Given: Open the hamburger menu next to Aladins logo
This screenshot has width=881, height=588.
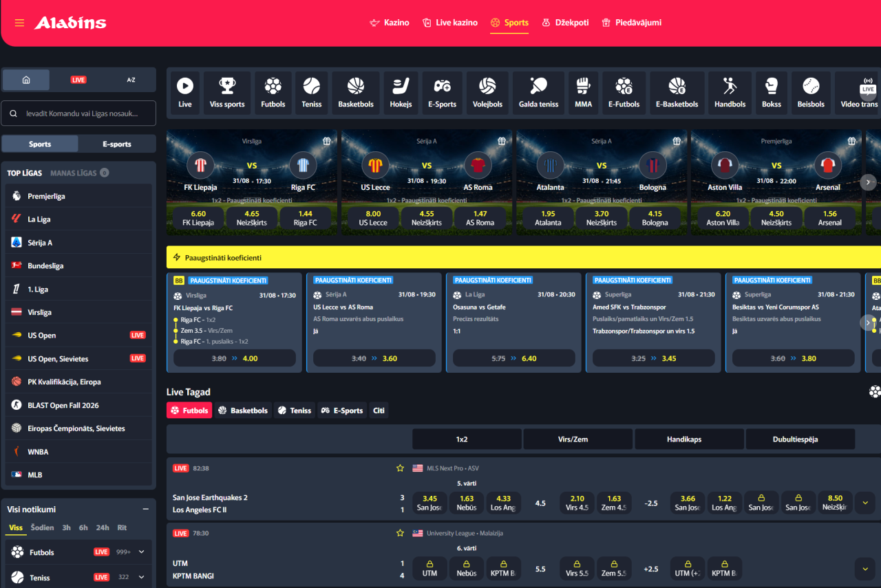Looking at the screenshot, I should point(19,23).
